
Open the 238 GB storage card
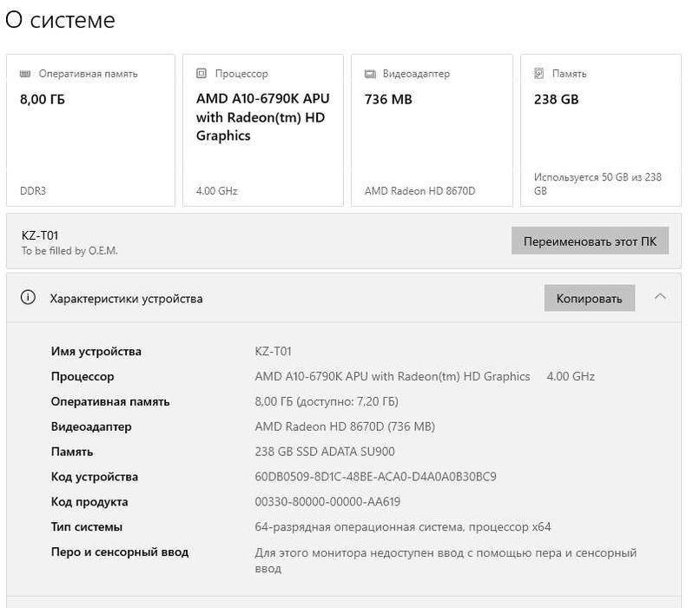[601, 130]
